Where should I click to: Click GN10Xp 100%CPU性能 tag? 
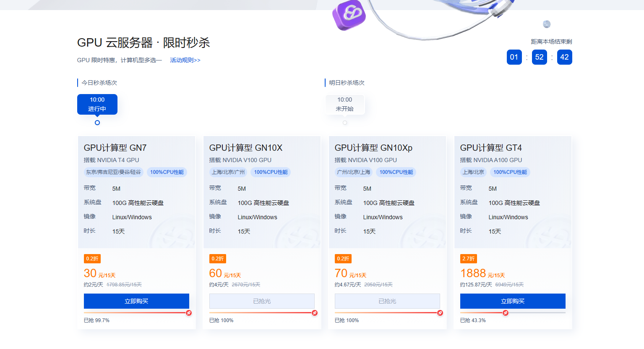pyautogui.click(x=396, y=172)
